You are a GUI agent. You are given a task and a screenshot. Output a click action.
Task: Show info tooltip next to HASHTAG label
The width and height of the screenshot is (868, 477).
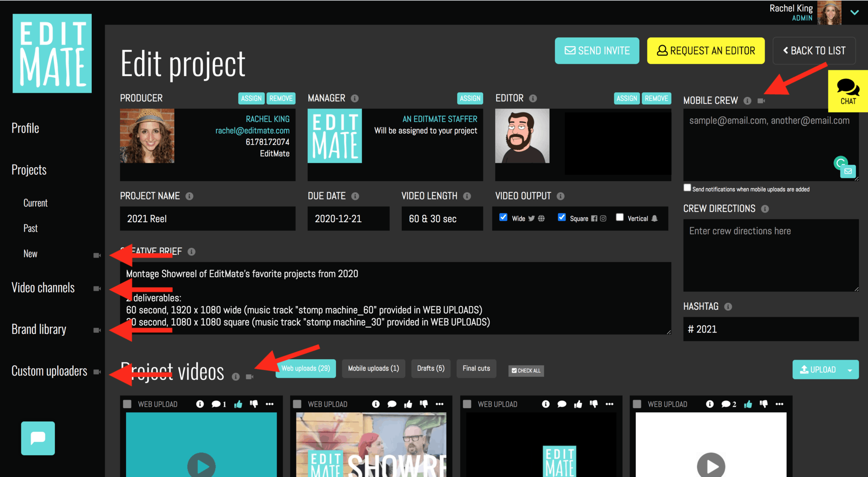[728, 307]
